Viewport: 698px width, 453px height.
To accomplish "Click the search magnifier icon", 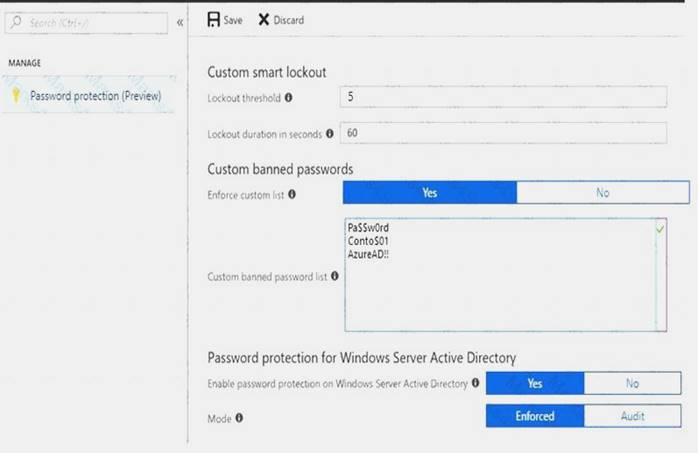I will point(16,22).
